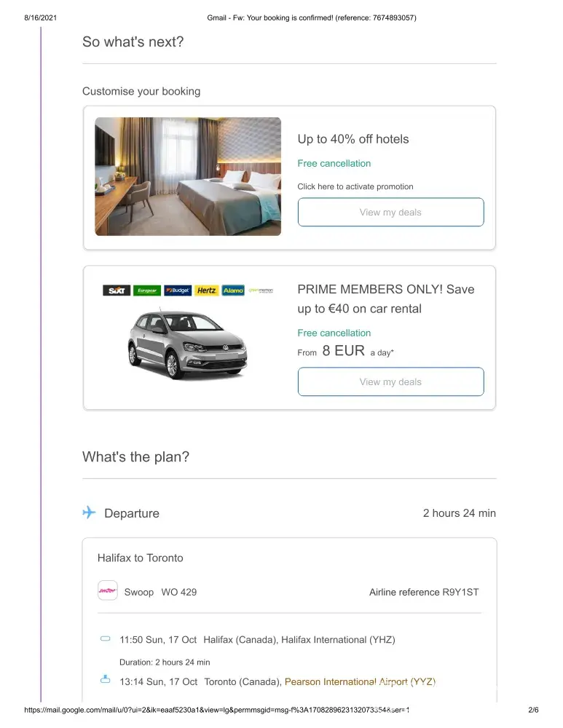
Task: Click 'Click here to activate promotion' text
Action: pyautogui.click(x=355, y=186)
